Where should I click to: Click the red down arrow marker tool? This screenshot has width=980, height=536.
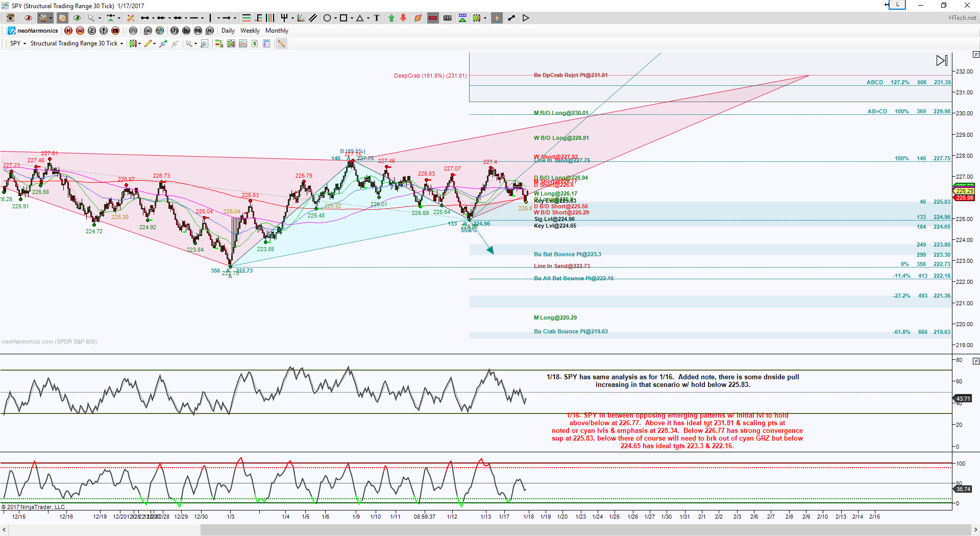point(403,18)
